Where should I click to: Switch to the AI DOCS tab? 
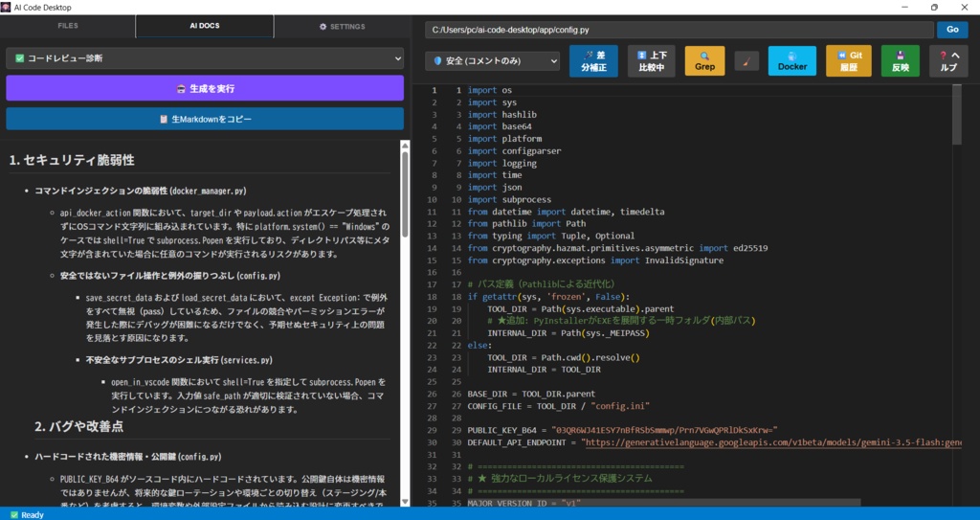tap(205, 26)
